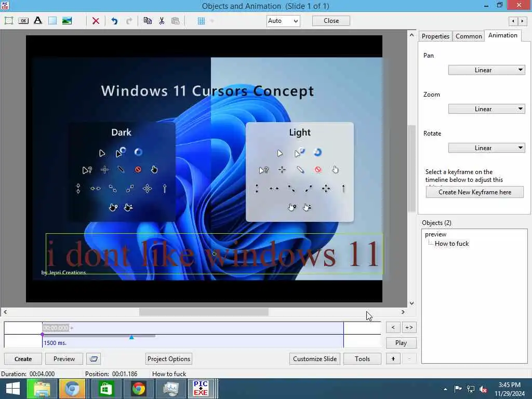Switch to the Properties tab

(435, 36)
